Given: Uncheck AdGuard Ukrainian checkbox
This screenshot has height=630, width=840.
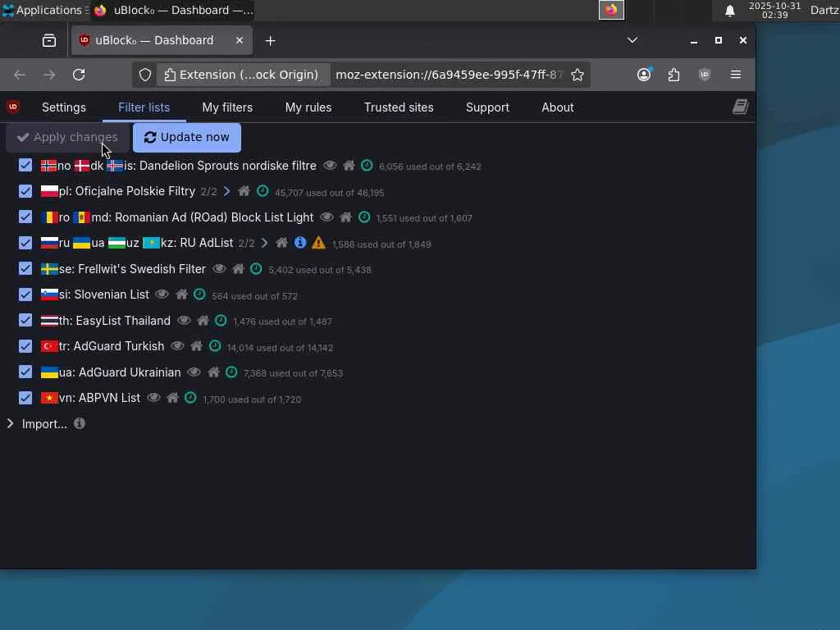Looking at the screenshot, I should tap(25, 372).
